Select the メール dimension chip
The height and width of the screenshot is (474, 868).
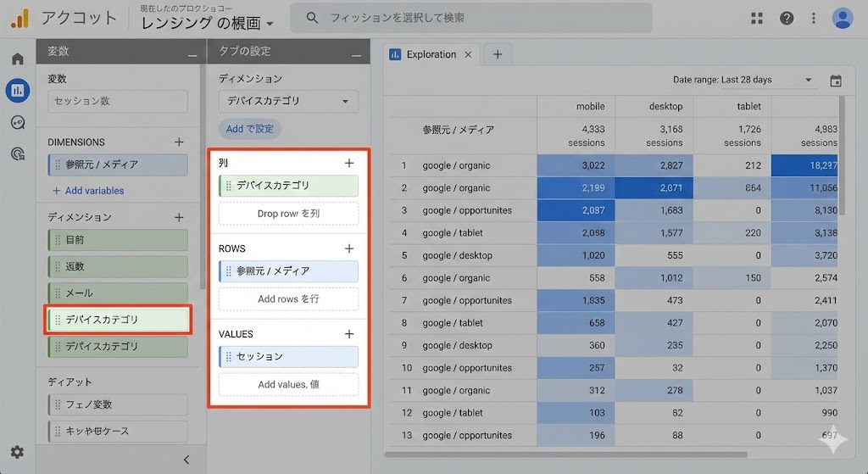point(118,293)
